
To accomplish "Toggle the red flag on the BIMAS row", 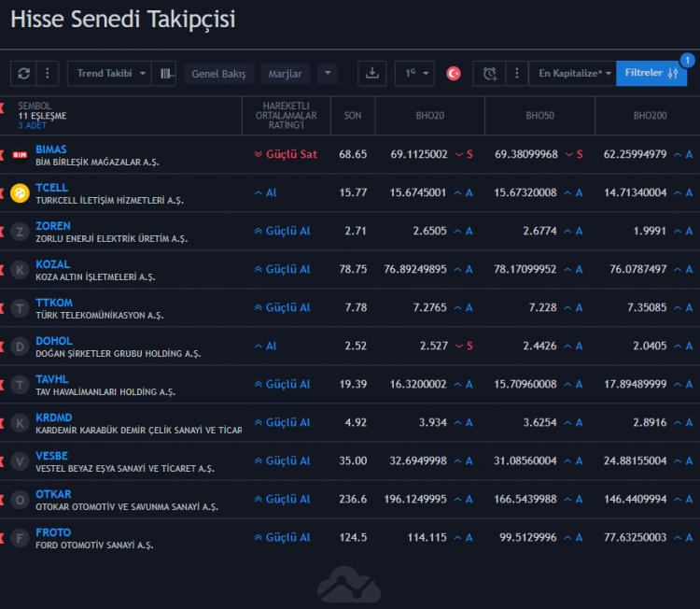I will pyautogui.click(x=3, y=154).
